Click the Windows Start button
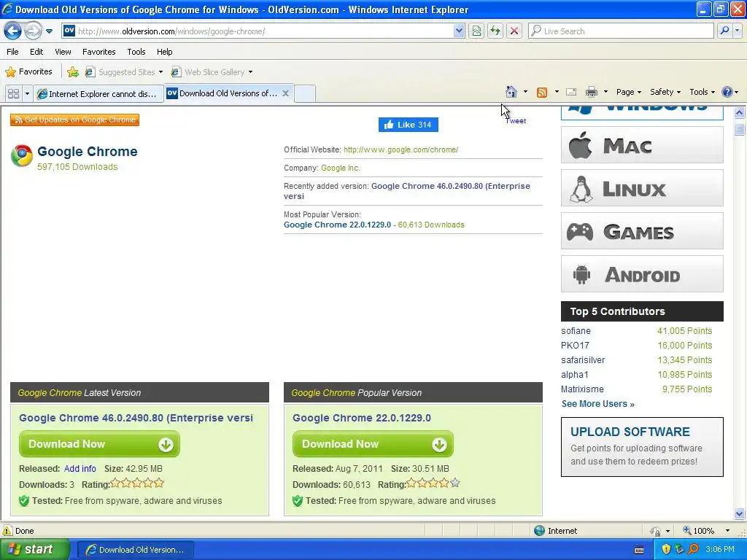The width and height of the screenshot is (747, 560). tap(34, 550)
